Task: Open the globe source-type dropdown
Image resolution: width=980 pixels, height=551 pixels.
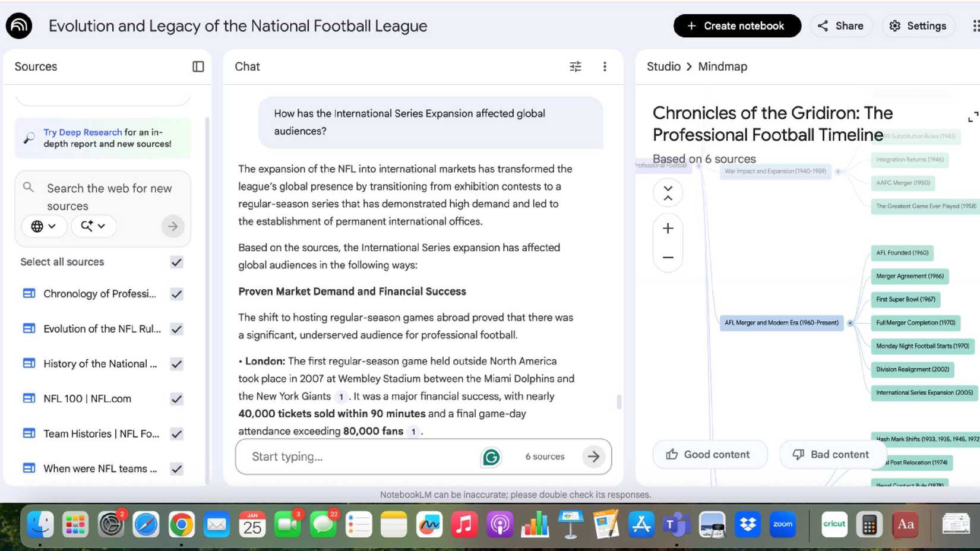Action: pyautogui.click(x=44, y=226)
